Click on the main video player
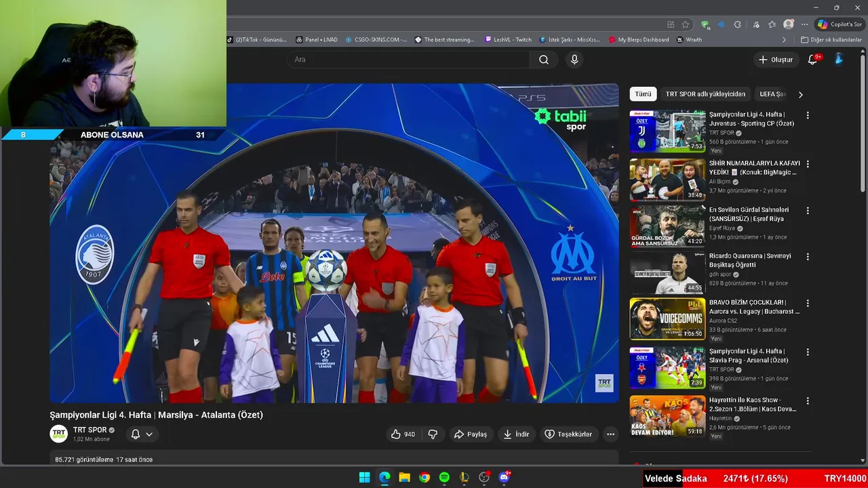The height and width of the screenshot is (488, 868). (x=334, y=243)
